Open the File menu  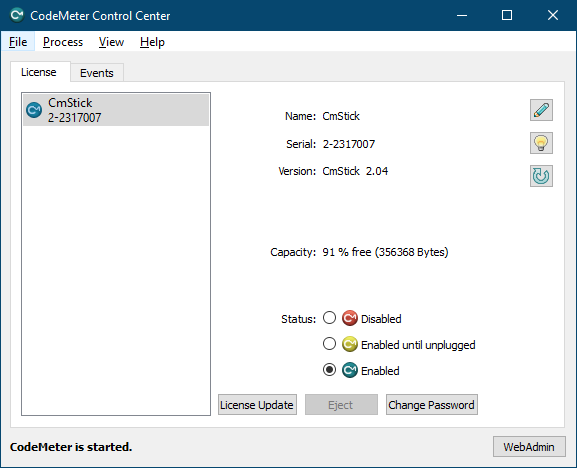click(x=18, y=42)
